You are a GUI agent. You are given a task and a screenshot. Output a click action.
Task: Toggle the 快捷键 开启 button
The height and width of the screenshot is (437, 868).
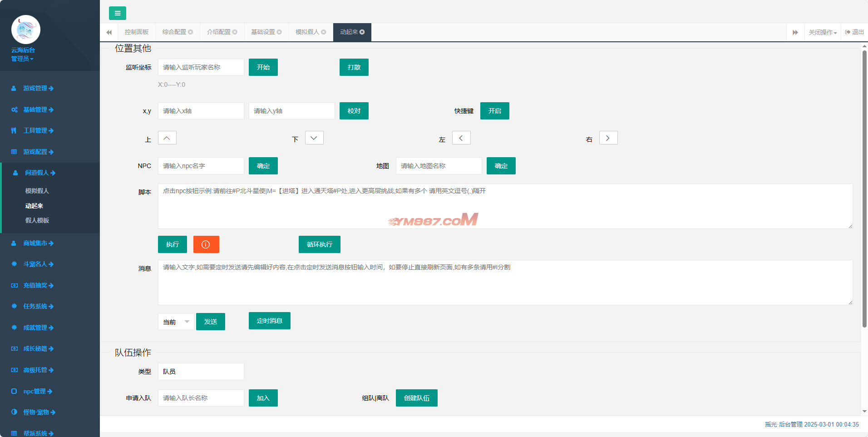(494, 111)
